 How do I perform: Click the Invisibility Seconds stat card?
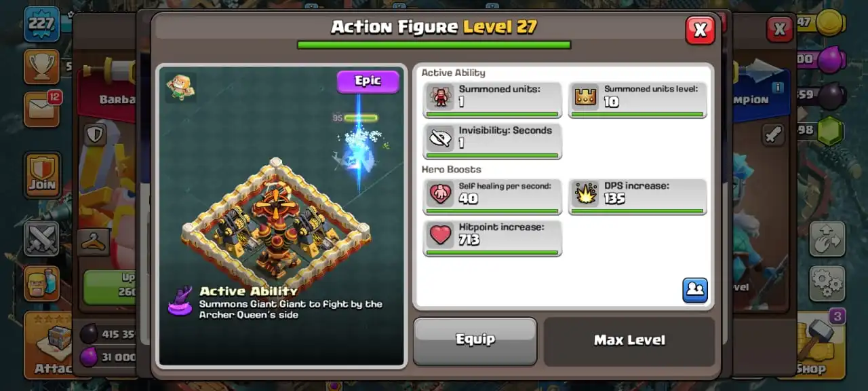(x=492, y=141)
